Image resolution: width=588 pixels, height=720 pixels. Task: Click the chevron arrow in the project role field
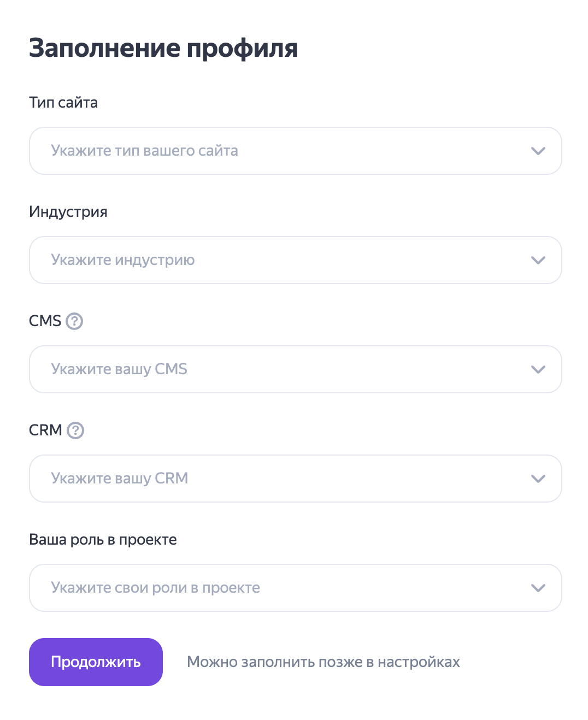coord(538,588)
